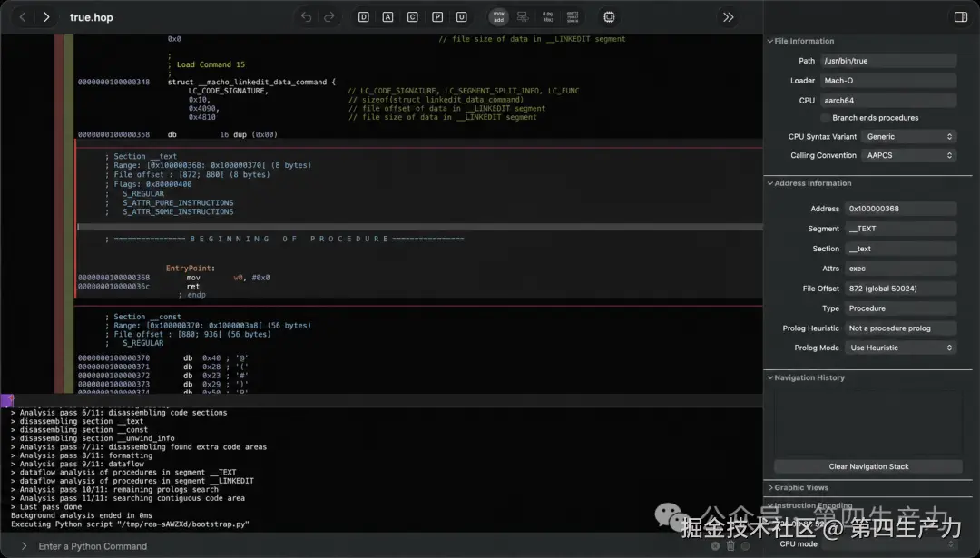Screen dimensions: 980x558
Task: Expand the Graphic Views section
Action: point(770,488)
